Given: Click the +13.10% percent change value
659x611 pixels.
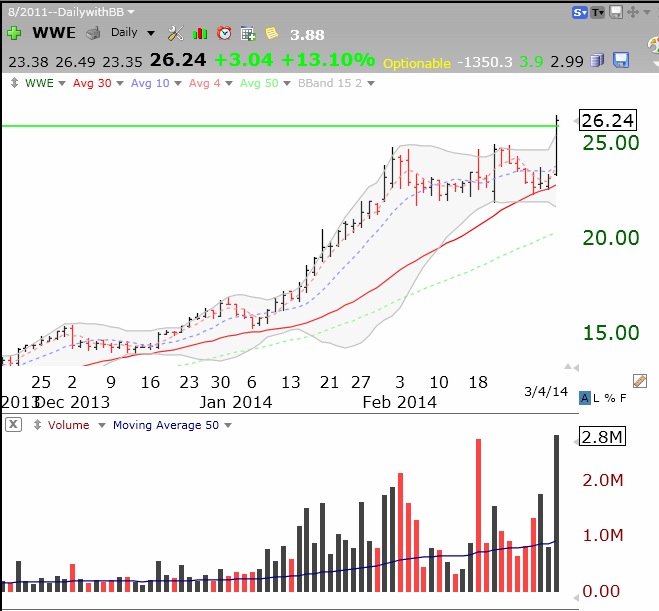Looking at the screenshot, I should point(327,60).
